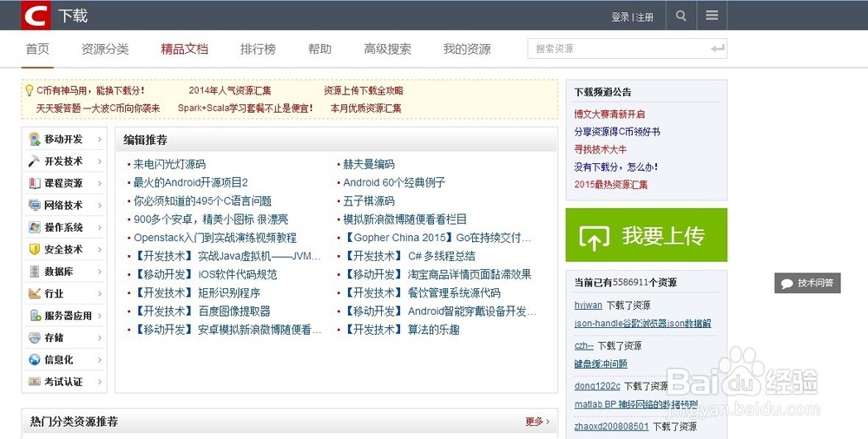Click the 移动开发 category icon
Viewport: 868px width, 439px height.
[x=35, y=139]
